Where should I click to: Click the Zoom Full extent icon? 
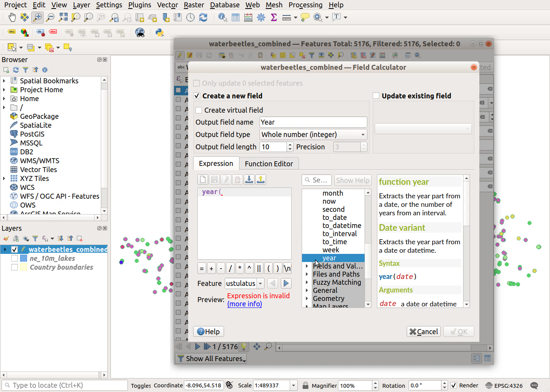pos(63,17)
